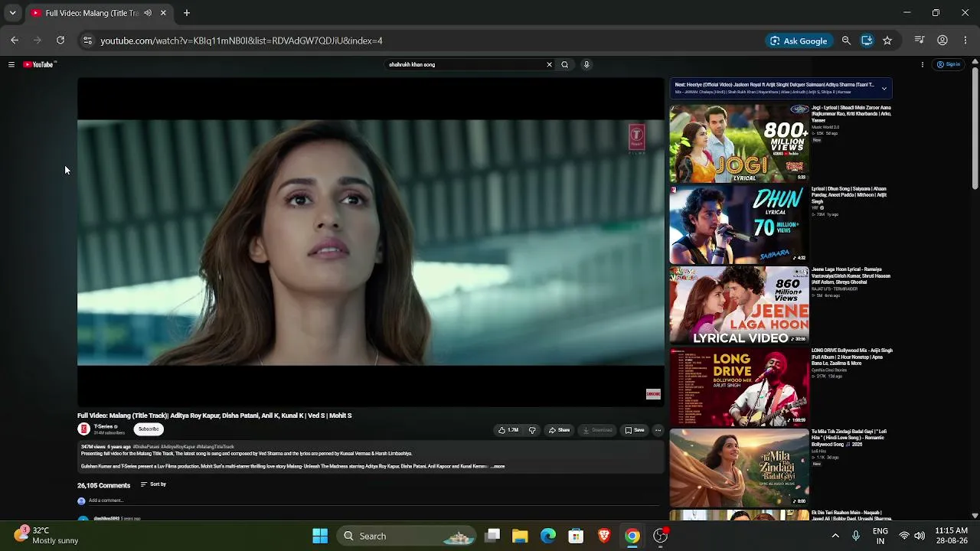Like the Malang video

point(508,430)
